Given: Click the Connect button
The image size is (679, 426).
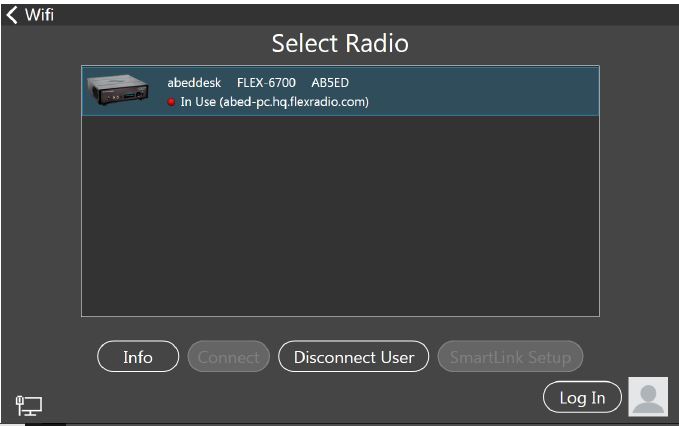Looking at the screenshot, I should point(229,356).
